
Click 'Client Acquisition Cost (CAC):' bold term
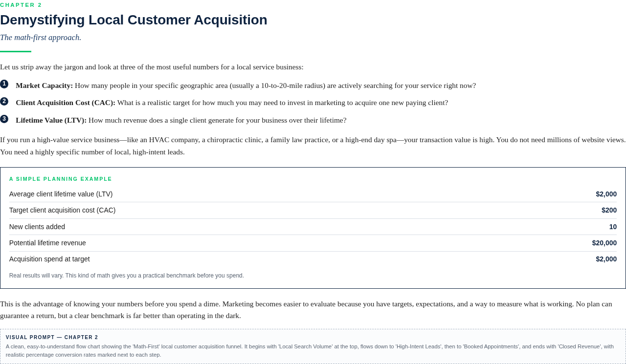click(66, 103)
